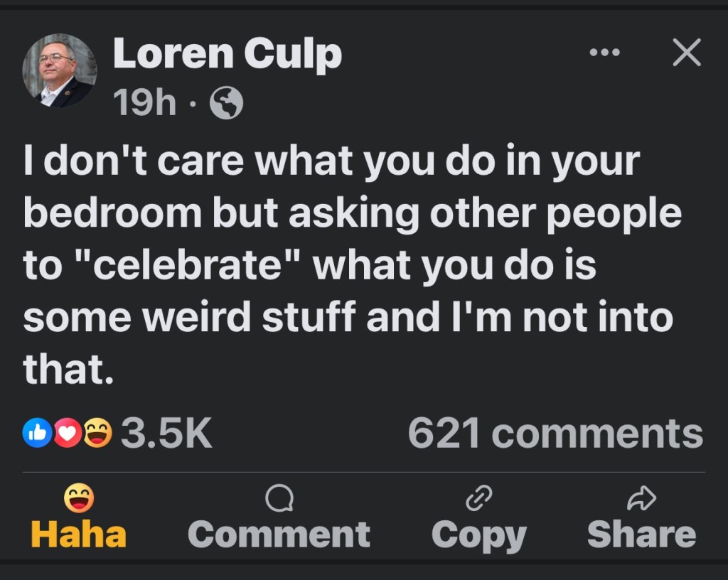Click the blue thumbs-up reaction icon

pyautogui.click(x=38, y=432)
